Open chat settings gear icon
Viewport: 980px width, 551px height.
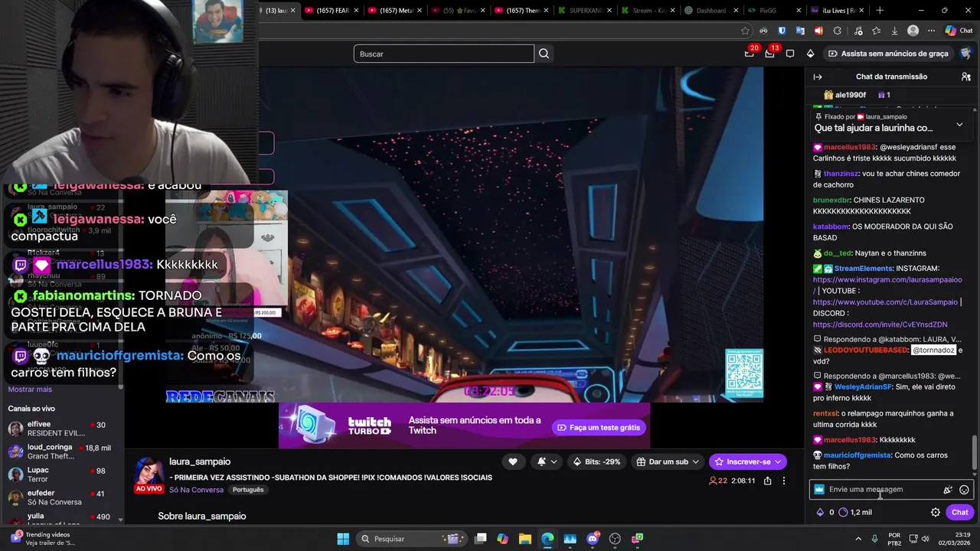936,512
